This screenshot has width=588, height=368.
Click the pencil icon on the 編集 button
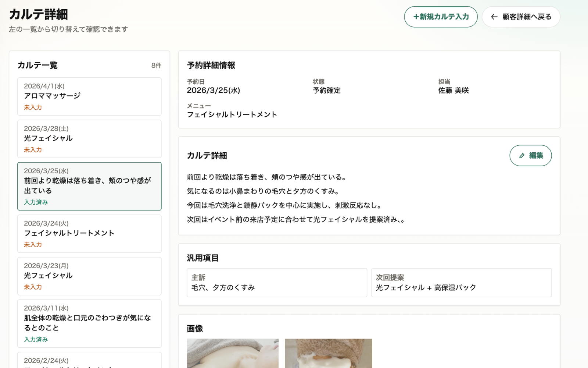click(x=521, y=156)
